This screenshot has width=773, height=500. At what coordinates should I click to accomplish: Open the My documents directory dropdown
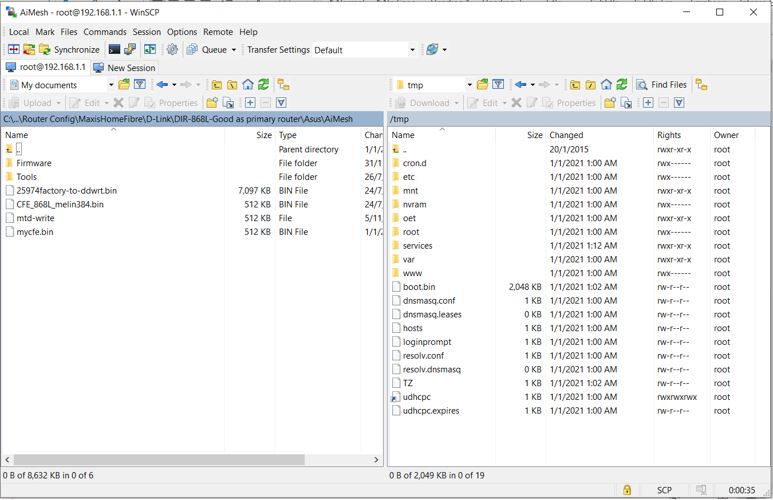click(x=110, y=85)
